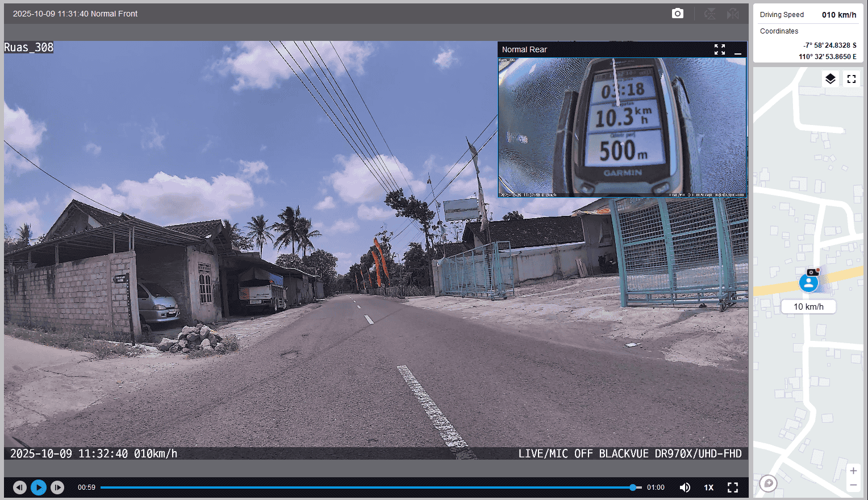Change the 1X playback speed
Image resolution: width=868 pixels, height=500 pixels.
click(709, 488)
